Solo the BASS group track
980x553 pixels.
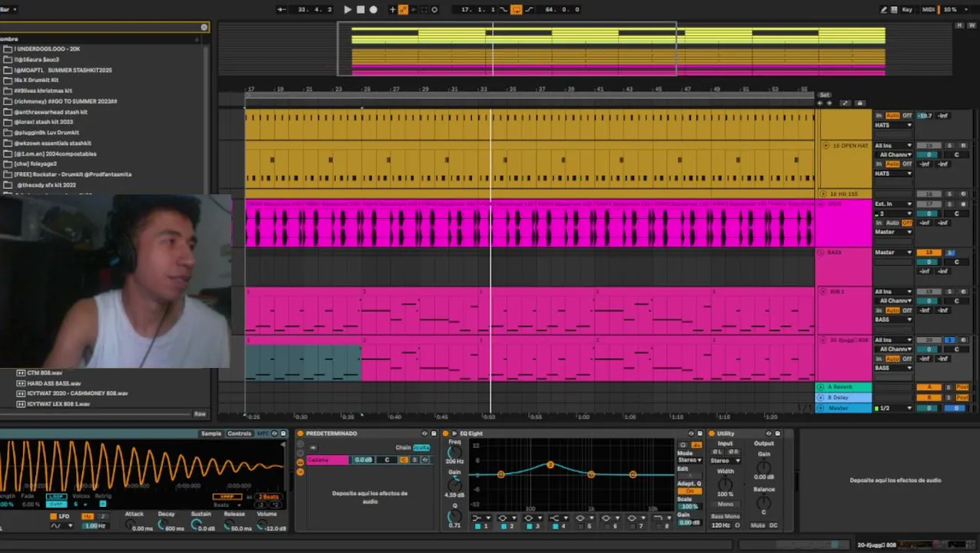pyautogui.click(x=949, y=252)
